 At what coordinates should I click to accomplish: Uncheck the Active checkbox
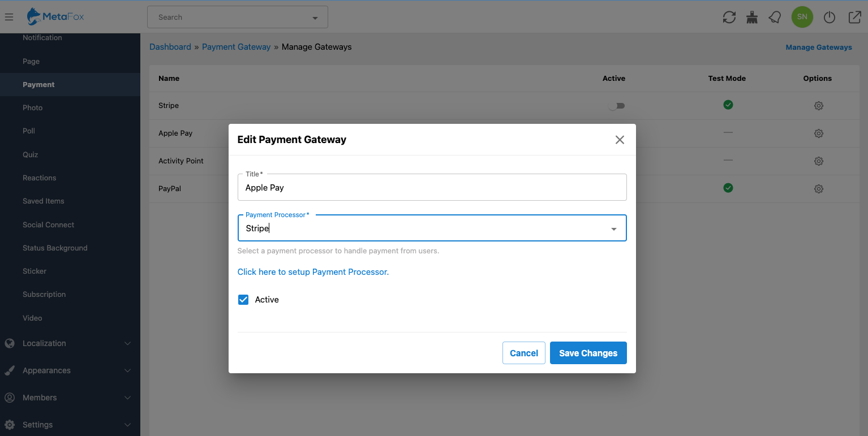(x=243, y=300)
